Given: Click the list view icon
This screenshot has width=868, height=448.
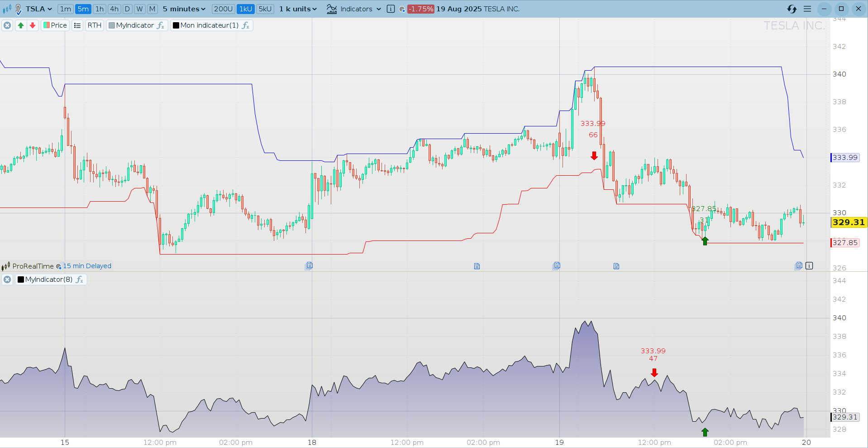Looking at the screenshot, I should click(x=77, y=25).
